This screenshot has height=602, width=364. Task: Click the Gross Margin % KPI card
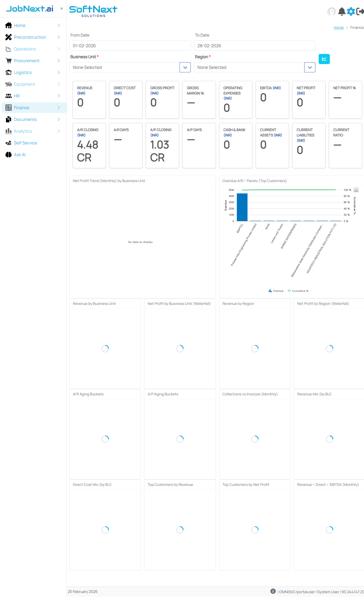199,100
